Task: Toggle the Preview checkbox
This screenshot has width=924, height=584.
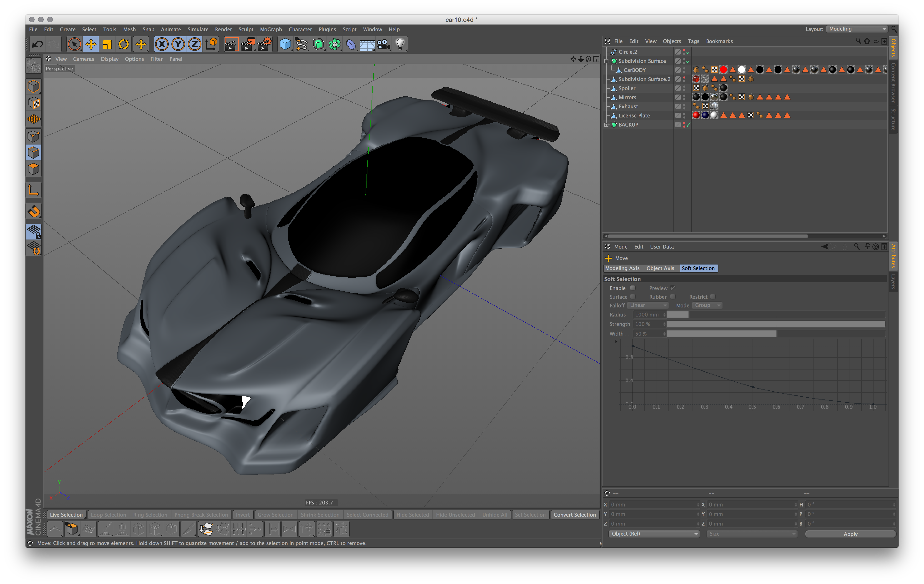Action: click(x=672, y=288)
